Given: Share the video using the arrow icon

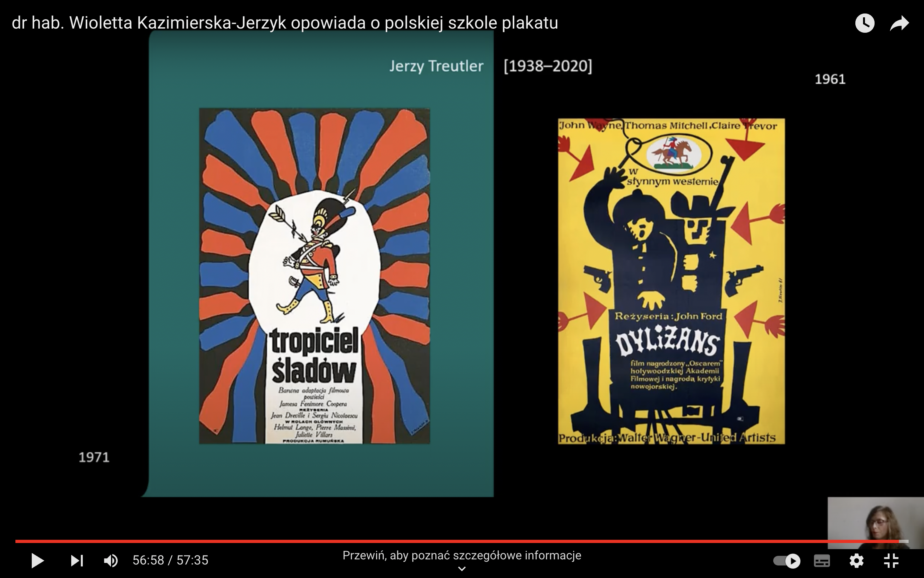Looking at the screenshot, I should pos(899,23).
